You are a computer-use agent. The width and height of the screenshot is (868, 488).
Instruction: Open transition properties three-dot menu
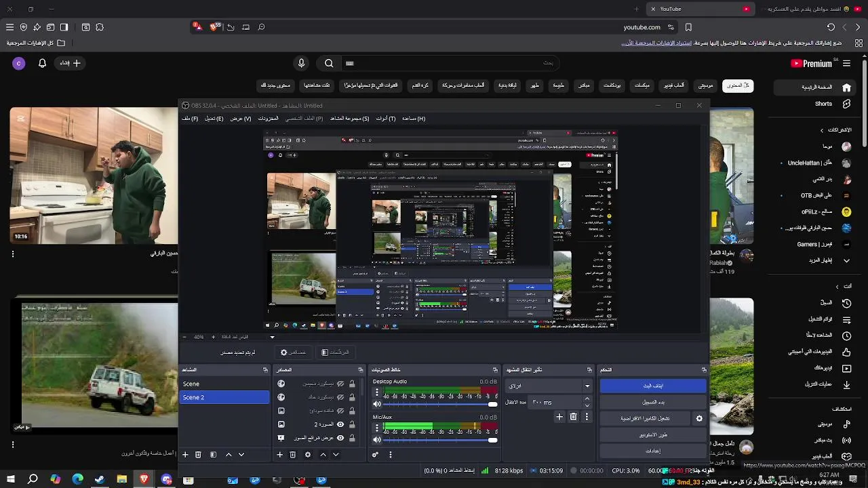(x=587, y=417)
